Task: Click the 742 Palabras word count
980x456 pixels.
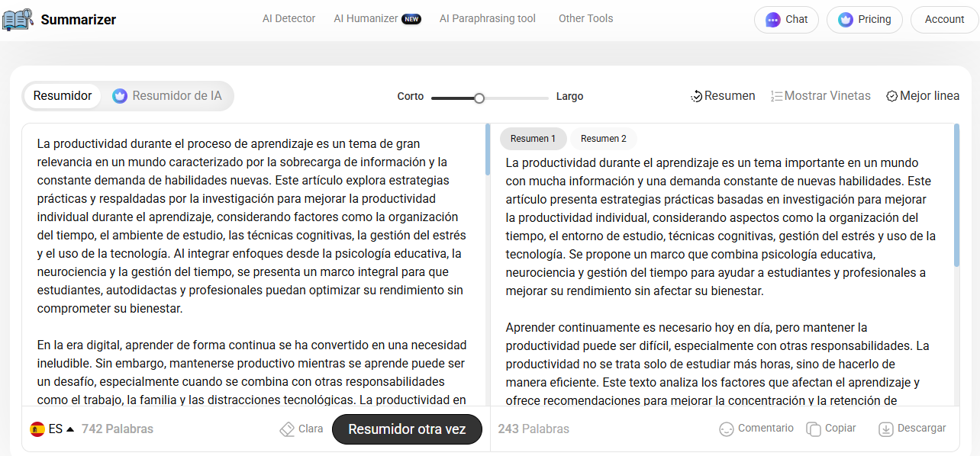Action: pos(118,429)
